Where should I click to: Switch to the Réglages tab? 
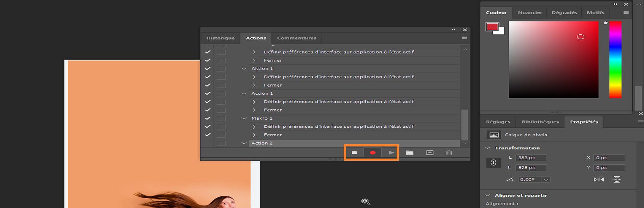tap(498, 122)
